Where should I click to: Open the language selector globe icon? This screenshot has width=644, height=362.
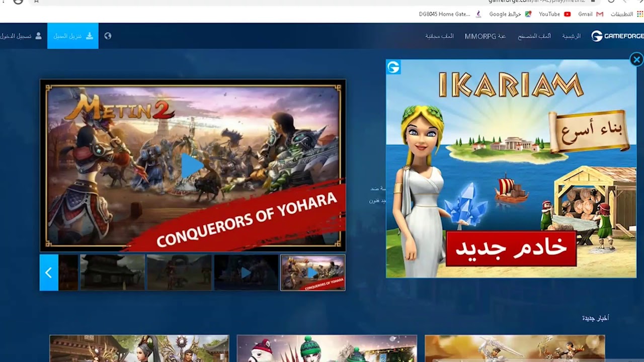(108, 36)
